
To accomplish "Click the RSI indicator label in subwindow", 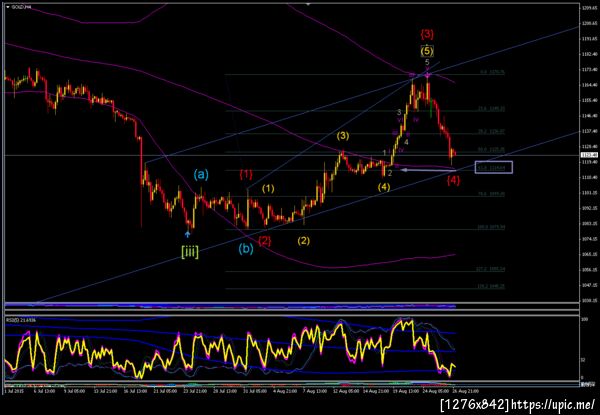I will pos(21,320).
